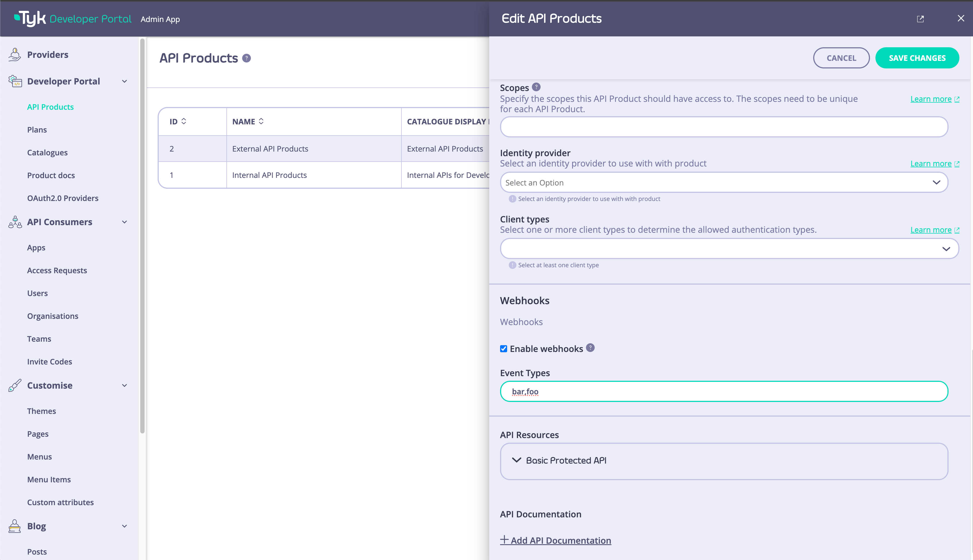Click the Blog section icon
Image resolution: width=973 pixels, height=560 pixels.
[15, 526]
